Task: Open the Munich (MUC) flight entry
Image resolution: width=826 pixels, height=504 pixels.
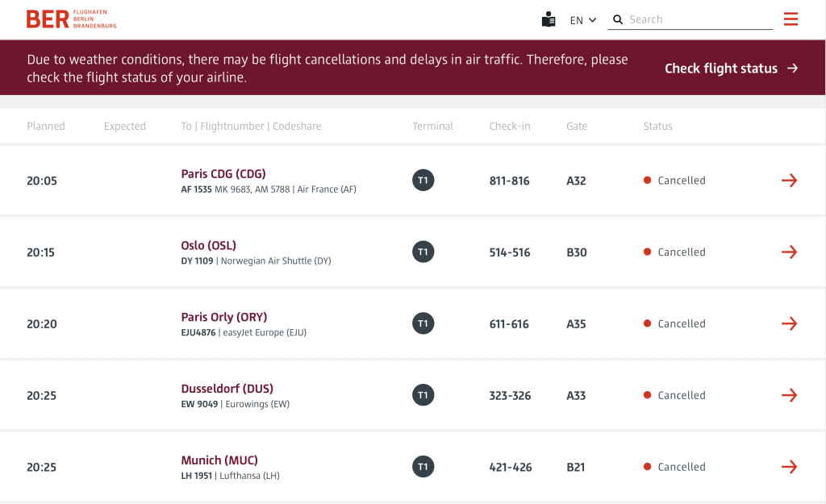Action: 219,460
